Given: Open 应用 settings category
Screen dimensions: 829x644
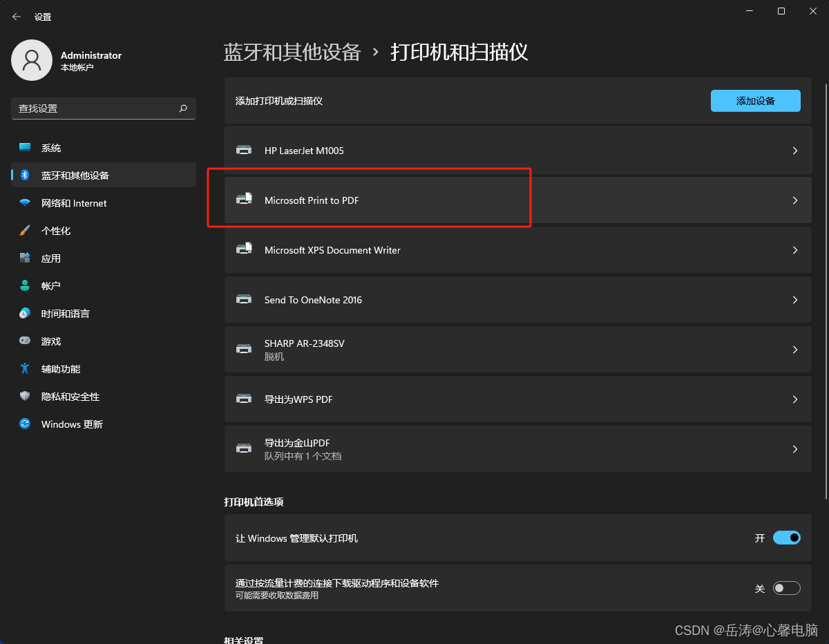Looking at the screenshot, I should coord(104,258).
